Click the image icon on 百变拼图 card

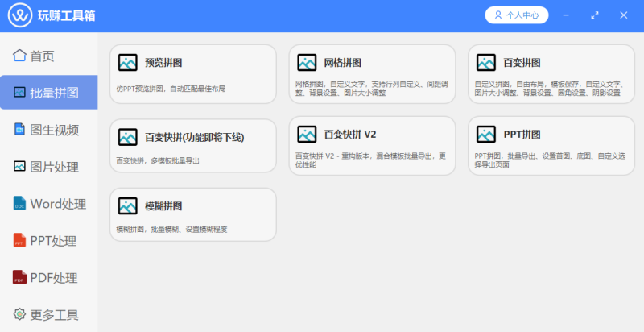(486, 63)
